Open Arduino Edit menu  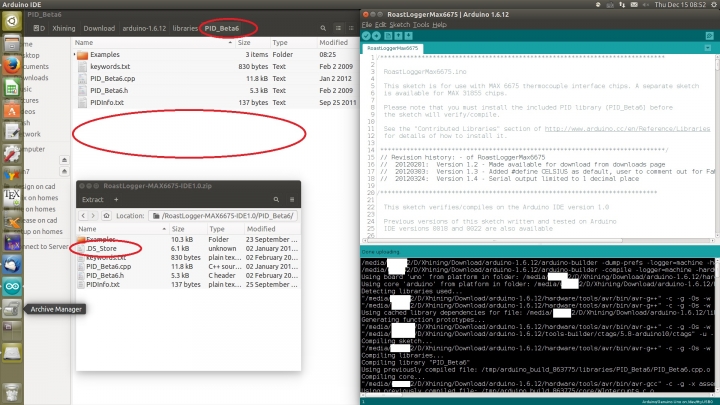click(x=381, y=25)
